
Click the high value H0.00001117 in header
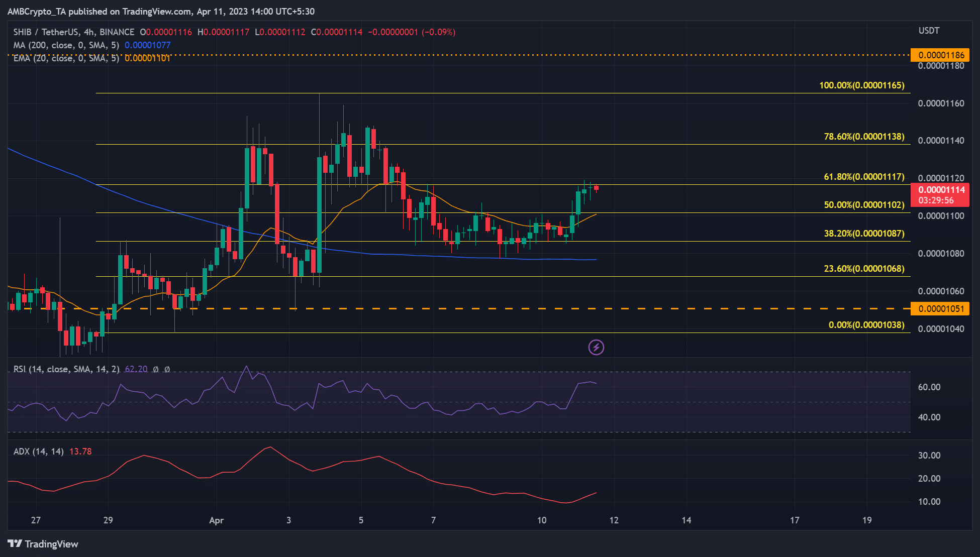223,32
